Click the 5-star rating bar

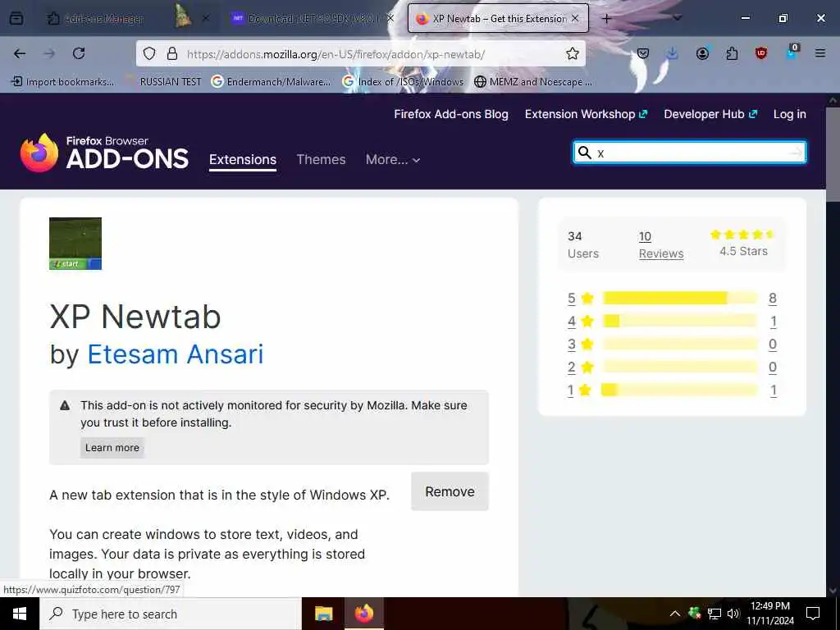click(x=680, y=298)
